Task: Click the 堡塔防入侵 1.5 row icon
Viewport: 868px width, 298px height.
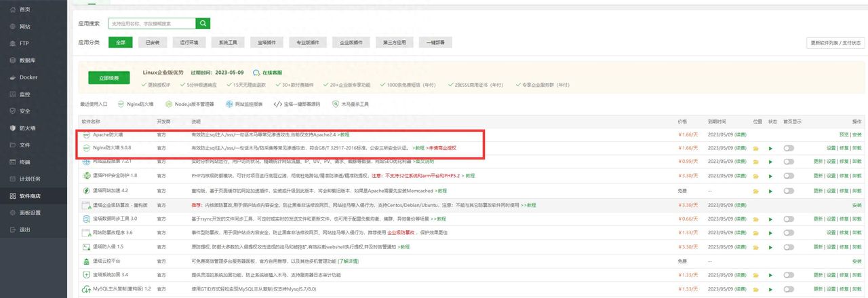Action: [x=86, y=246]
